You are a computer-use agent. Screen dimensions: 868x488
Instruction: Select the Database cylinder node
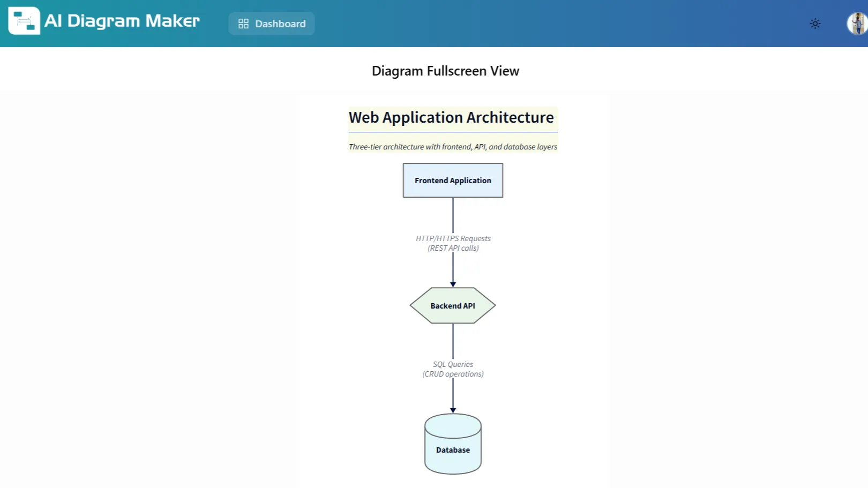pos(453,444)
